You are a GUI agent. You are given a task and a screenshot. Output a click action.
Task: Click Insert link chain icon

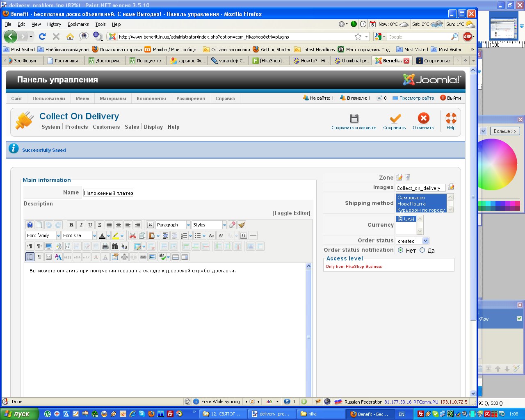click(x=143, y=257)
